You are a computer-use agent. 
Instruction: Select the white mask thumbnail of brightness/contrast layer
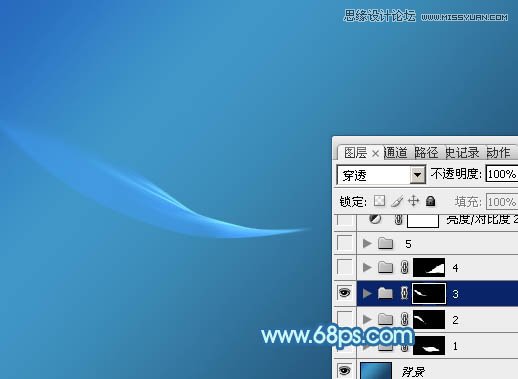pyautogui.click(x=423, y=221)
